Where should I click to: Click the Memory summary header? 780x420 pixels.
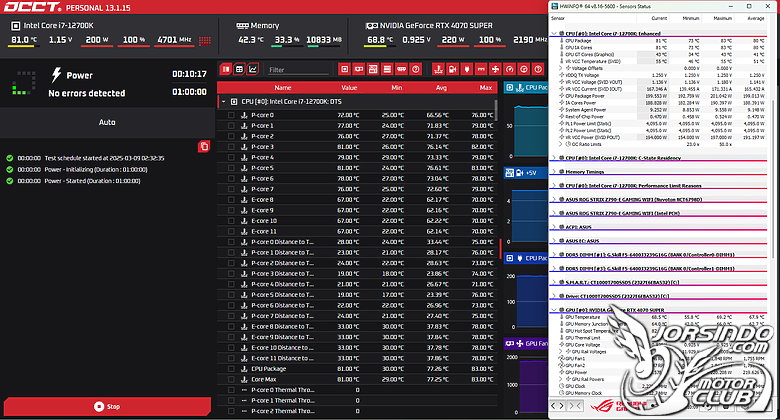click(x=258, y=25)
